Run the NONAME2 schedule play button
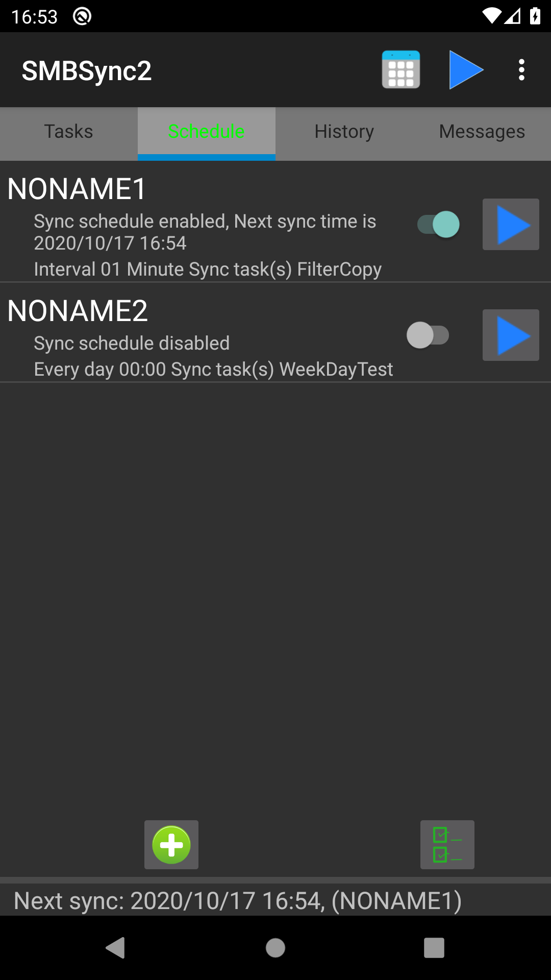551x980 pixels. pos(511,335)
